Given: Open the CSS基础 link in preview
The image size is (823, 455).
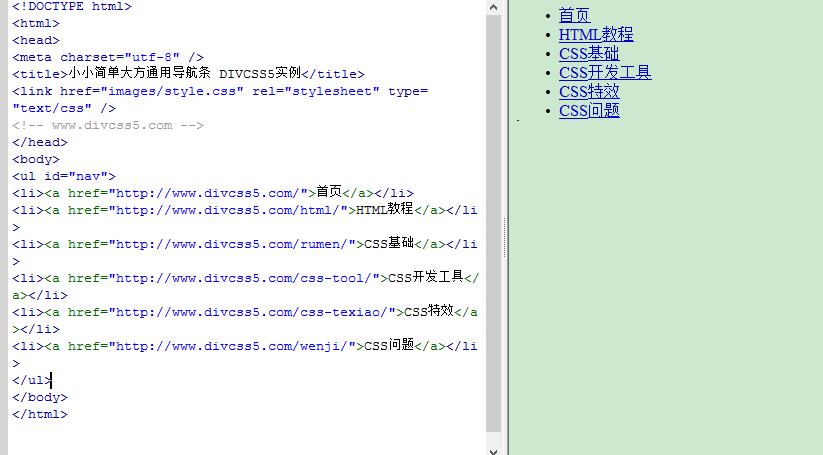Looking at the screenshot, I should click(x=589, y=54).
